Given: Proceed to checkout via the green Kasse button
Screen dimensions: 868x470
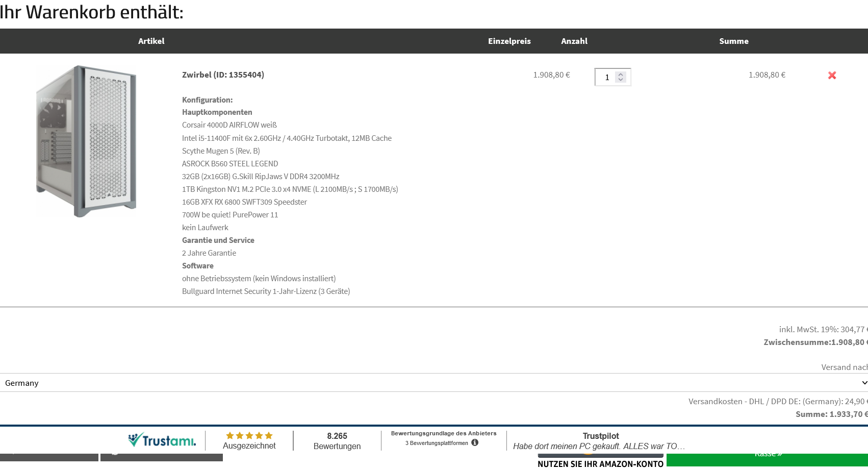Looking at the screenshot, I should (x=767, y=459).
